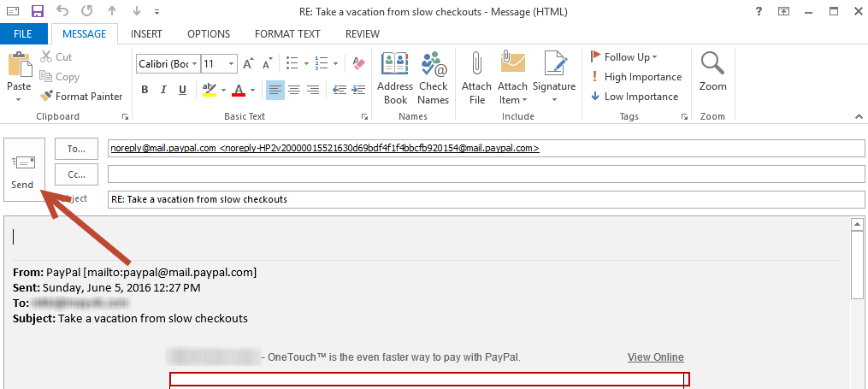The width and height of the screenshot is (868, 389).
Task: Expand the numbering styles dropdown
Action: tap(336, 64)
